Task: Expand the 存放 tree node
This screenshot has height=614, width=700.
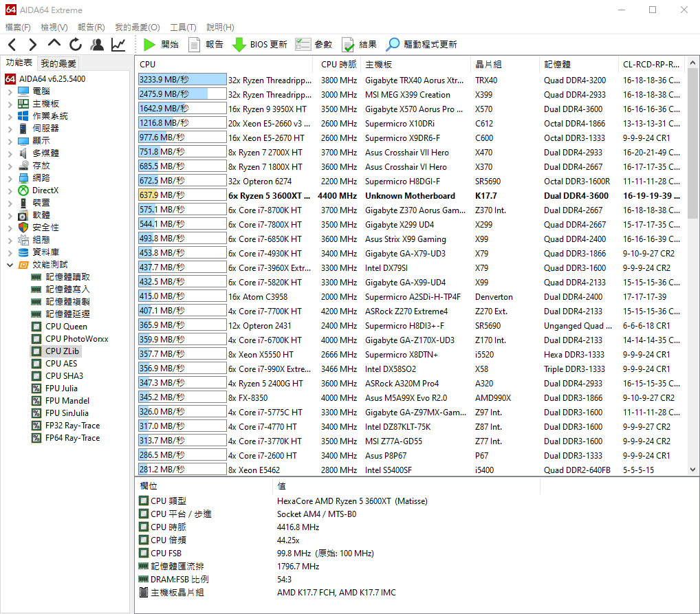Action: click(x=10, y=166)
